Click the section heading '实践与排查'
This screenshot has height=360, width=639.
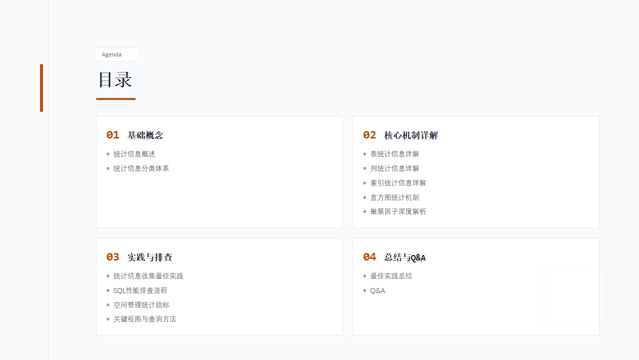150,257
